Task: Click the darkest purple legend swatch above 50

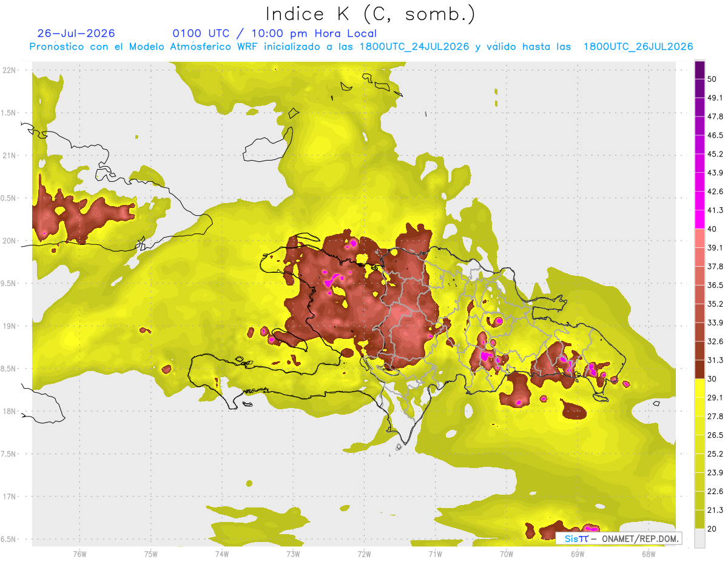Action: (699, 70)
